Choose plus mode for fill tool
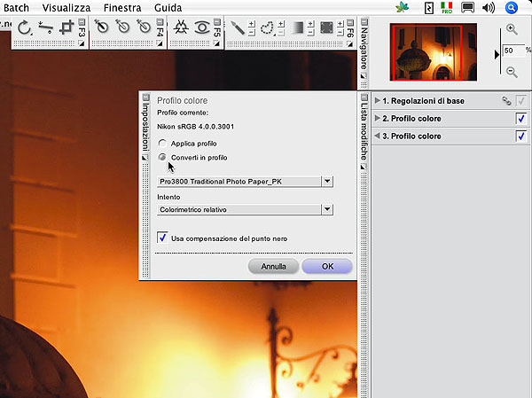Viewport: 532px width, 398px height. pos(340,24)
